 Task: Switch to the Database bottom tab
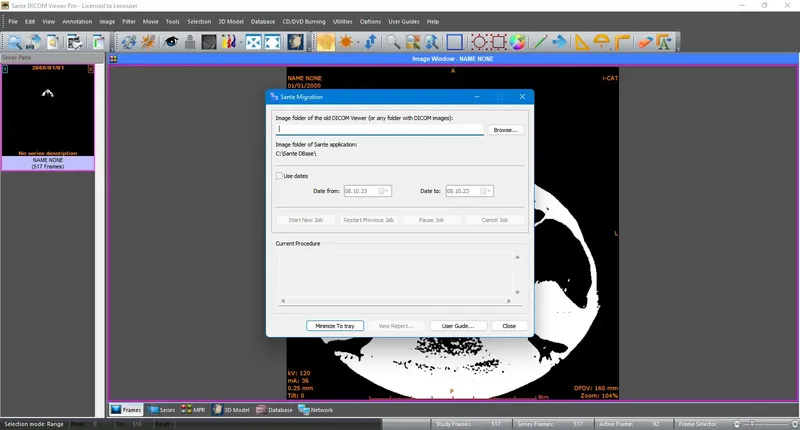point(274,410)
